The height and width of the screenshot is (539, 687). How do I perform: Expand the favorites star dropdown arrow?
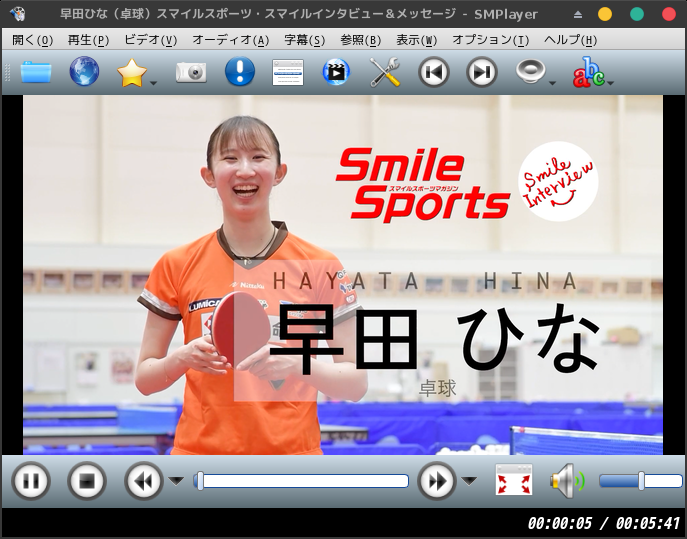point(153,83)
